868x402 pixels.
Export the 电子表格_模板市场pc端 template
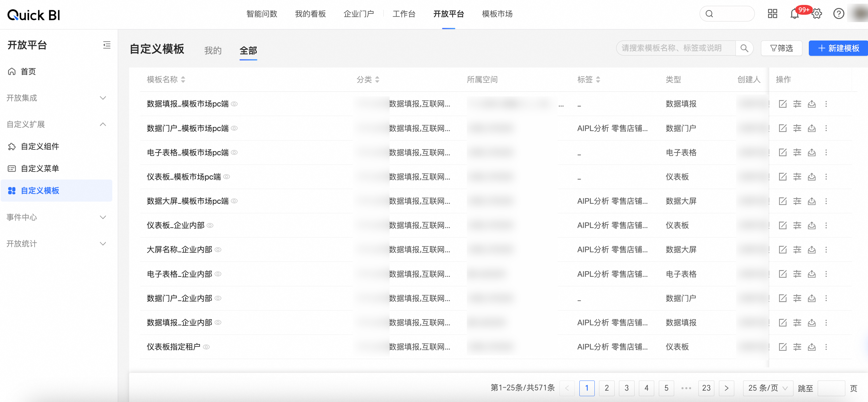[x=812, y=153]
